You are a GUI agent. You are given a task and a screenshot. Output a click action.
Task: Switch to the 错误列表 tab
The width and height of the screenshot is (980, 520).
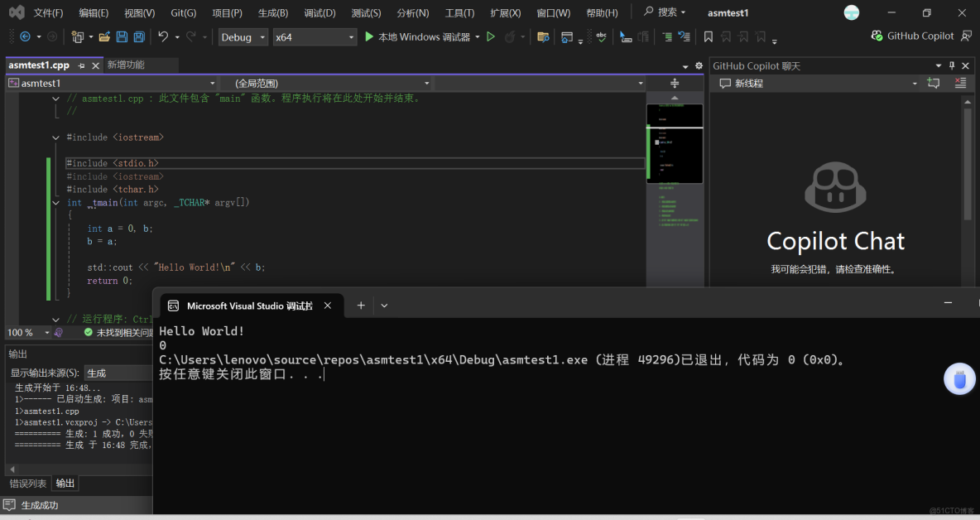[x=28, y=484]
